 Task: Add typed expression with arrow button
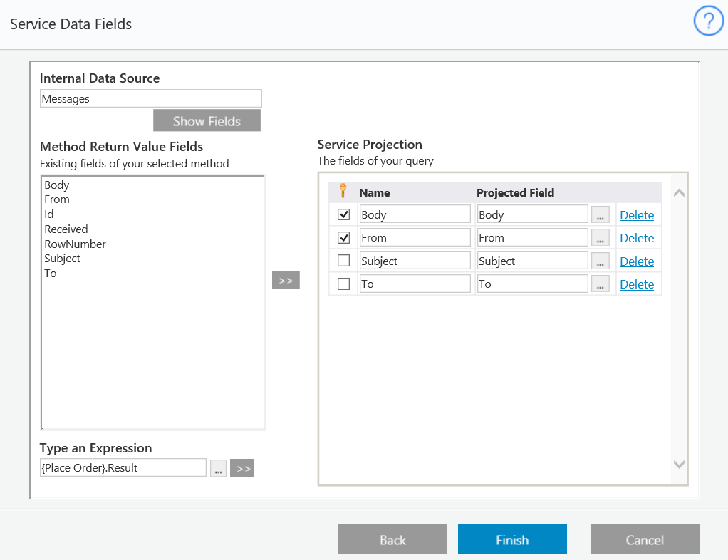pos(242,468)
